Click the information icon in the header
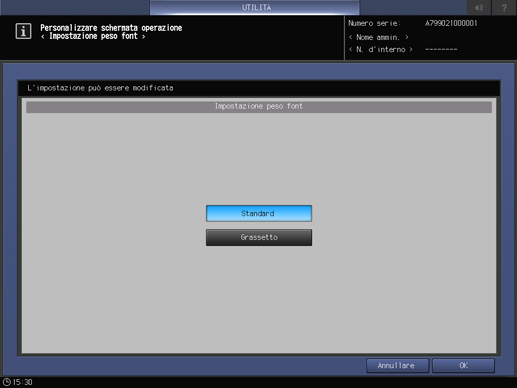 point(23,31)
